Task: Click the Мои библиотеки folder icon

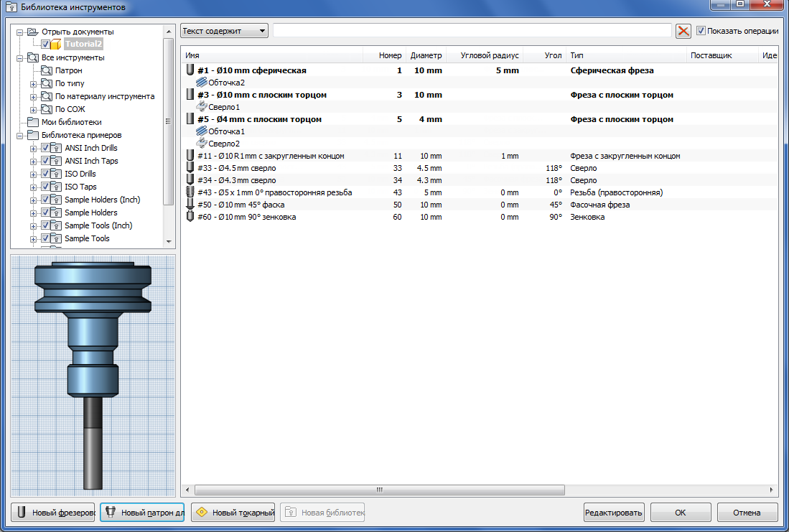Action: [x=33, y=122]
